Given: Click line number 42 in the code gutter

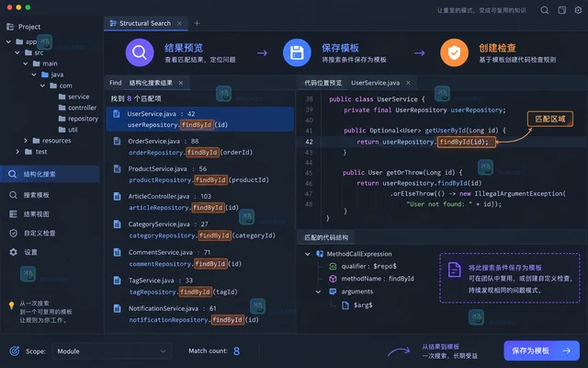Looking at the screenshot, I should point(309,142).
